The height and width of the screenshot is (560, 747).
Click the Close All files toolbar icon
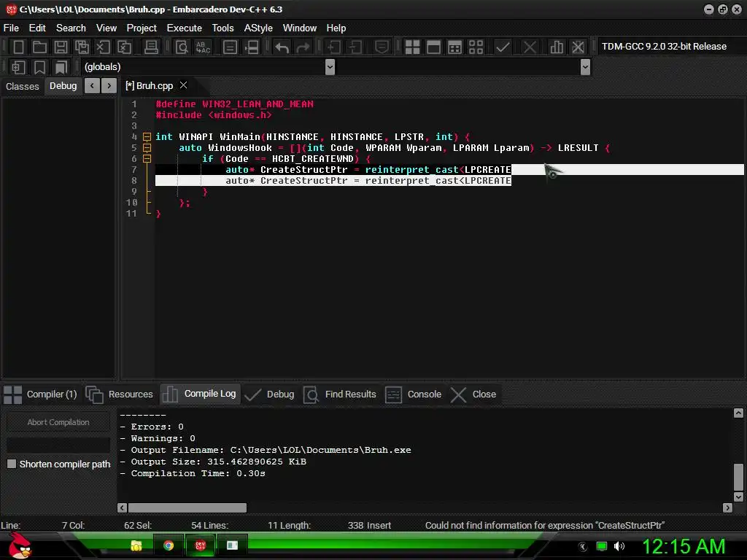[124, 47]
